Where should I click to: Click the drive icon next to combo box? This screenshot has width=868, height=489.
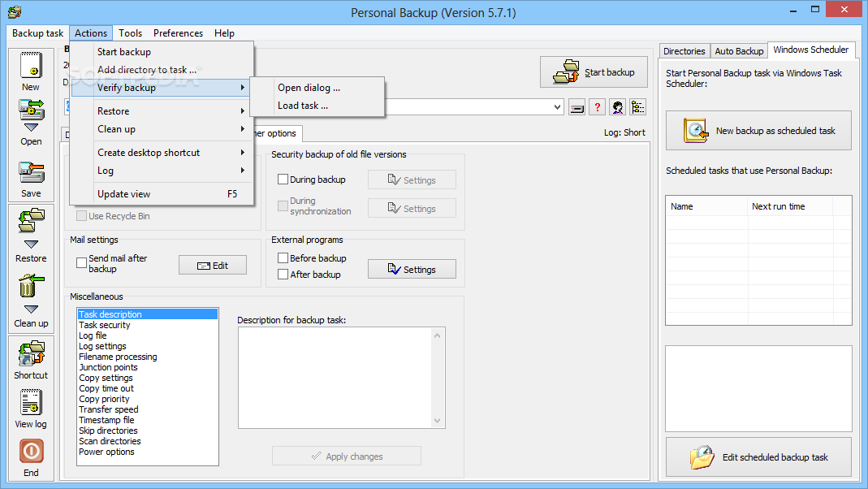pyautogui.click(x=577, y=107)
